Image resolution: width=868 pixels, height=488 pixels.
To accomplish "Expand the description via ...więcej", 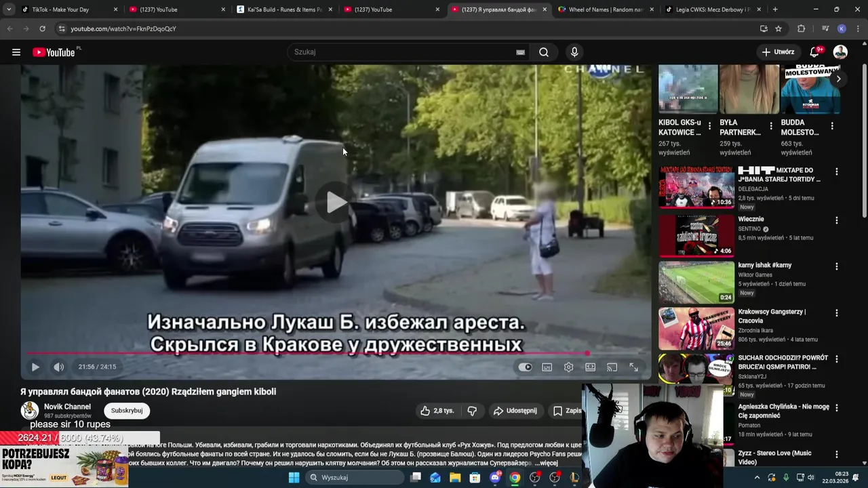I will point(546,464).
